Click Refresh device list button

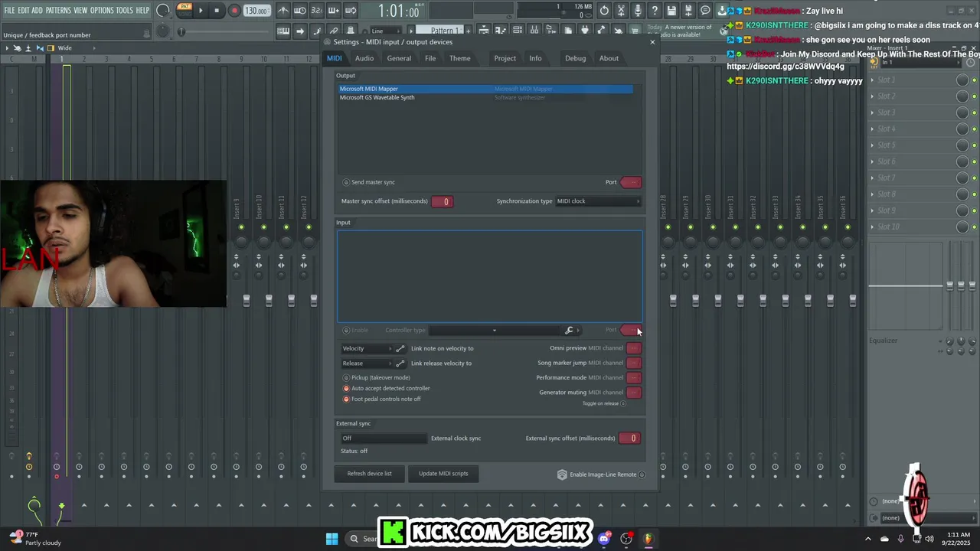coord(369,474)
